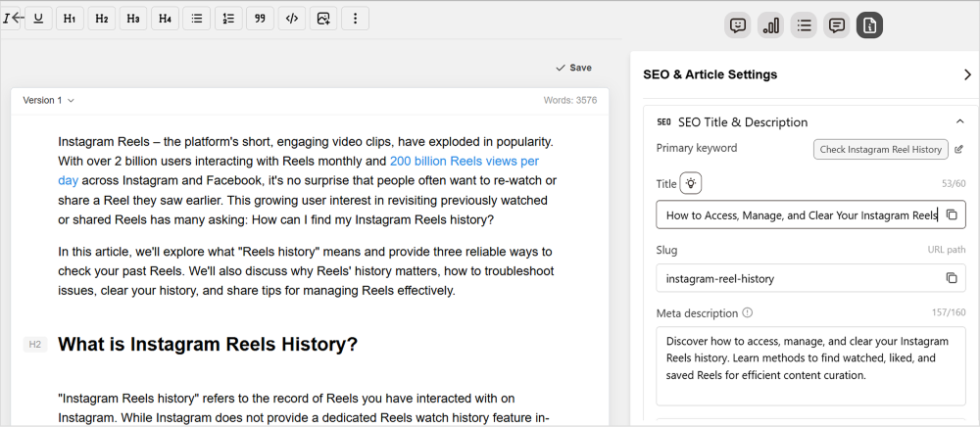
Task: Toggle italic formatting in toolbar
Action: [x=9, y=18]
